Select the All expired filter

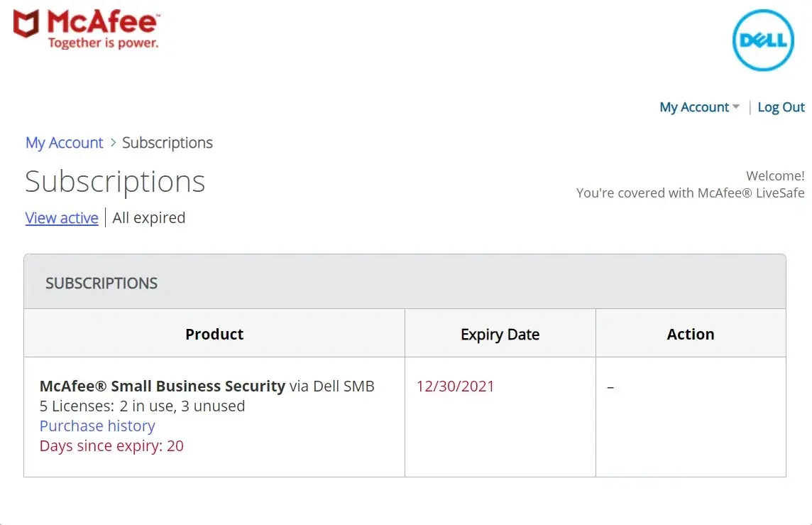tap(148, 218)
